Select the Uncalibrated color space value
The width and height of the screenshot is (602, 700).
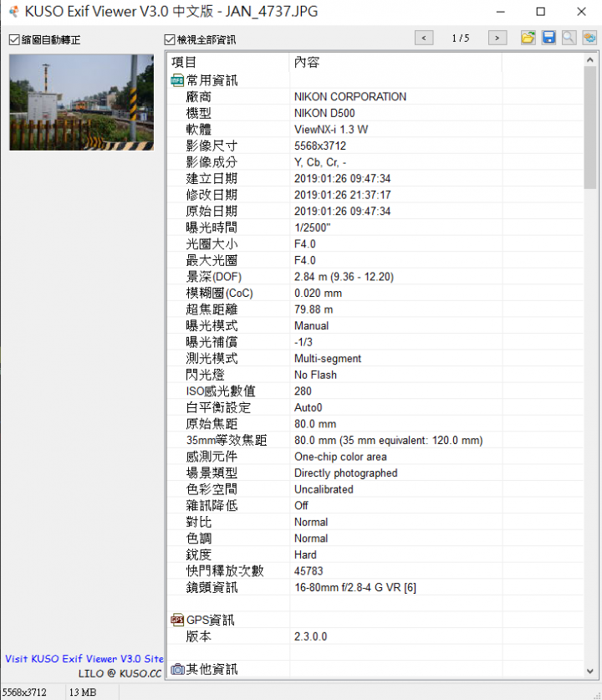[324, 489]
